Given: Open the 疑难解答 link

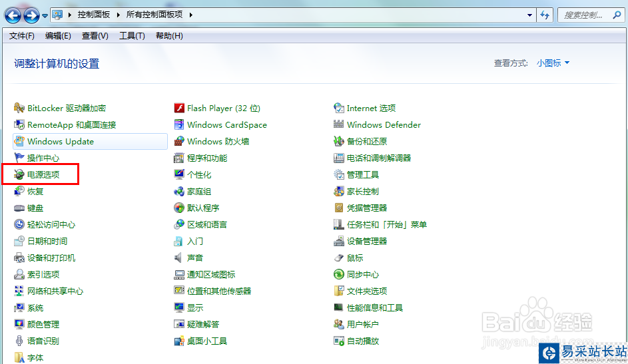Looking at the screenshot, I should 203,324.
